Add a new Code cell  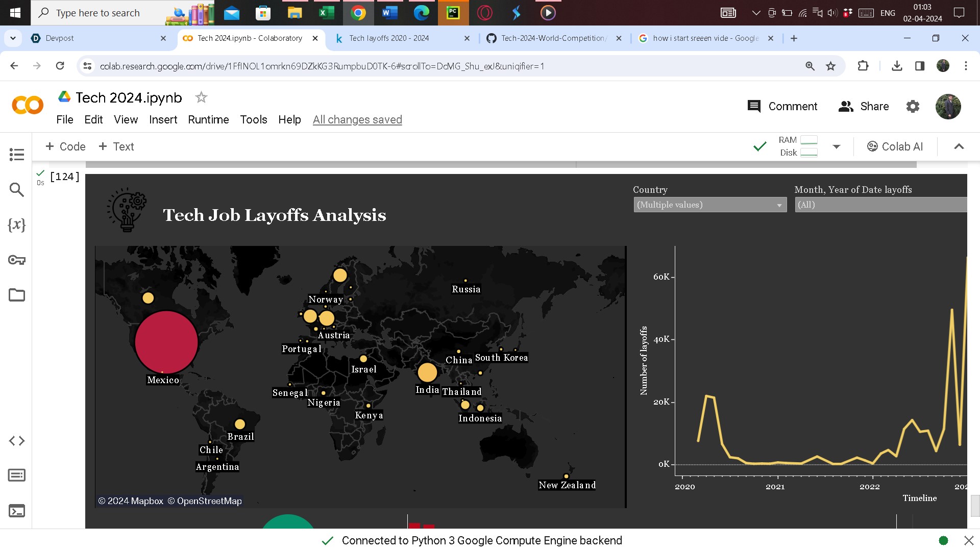tap(65, 146)
